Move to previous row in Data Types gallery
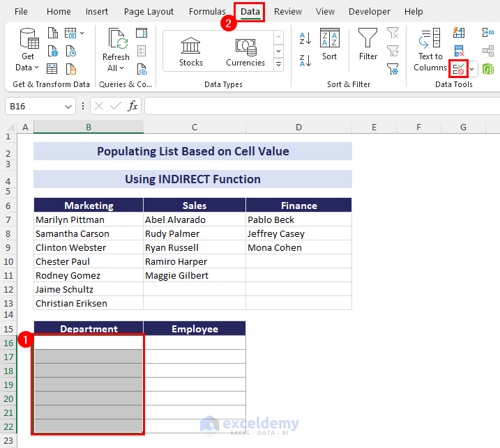500x448 pixels. (x=279, y=38)
